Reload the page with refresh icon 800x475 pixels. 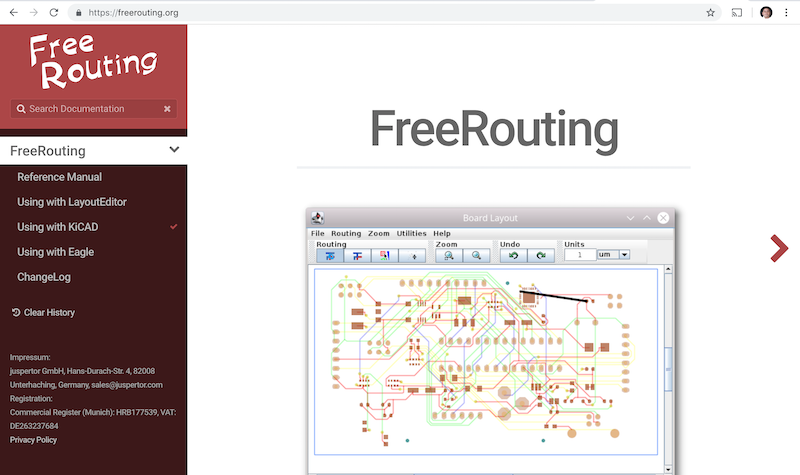coord(54,13)
